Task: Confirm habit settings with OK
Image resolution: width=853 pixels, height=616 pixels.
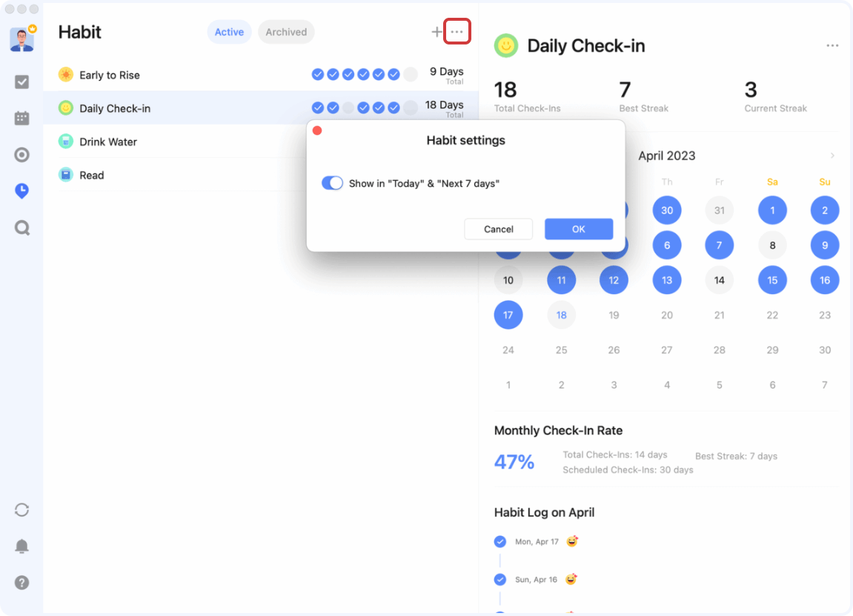Action: 579,229
